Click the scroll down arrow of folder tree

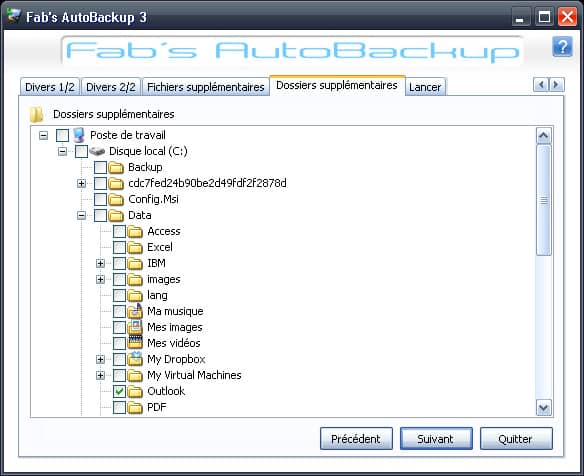[544, 408]
